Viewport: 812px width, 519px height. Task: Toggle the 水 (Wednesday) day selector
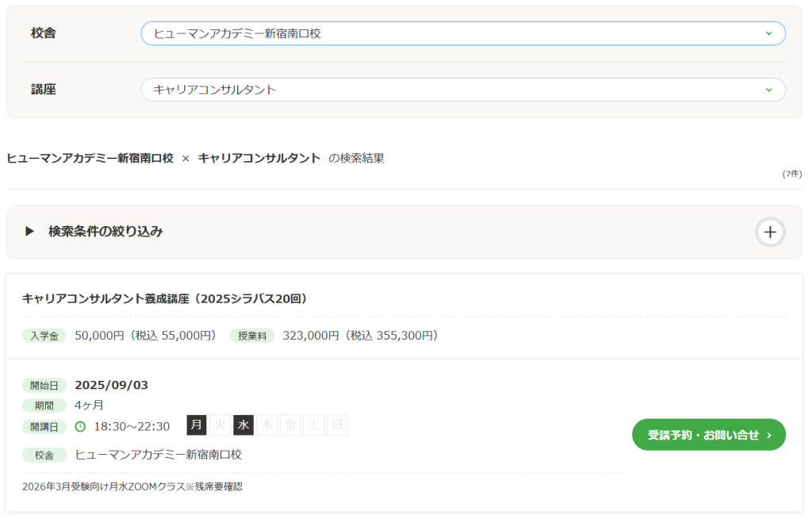click(243, 425)
